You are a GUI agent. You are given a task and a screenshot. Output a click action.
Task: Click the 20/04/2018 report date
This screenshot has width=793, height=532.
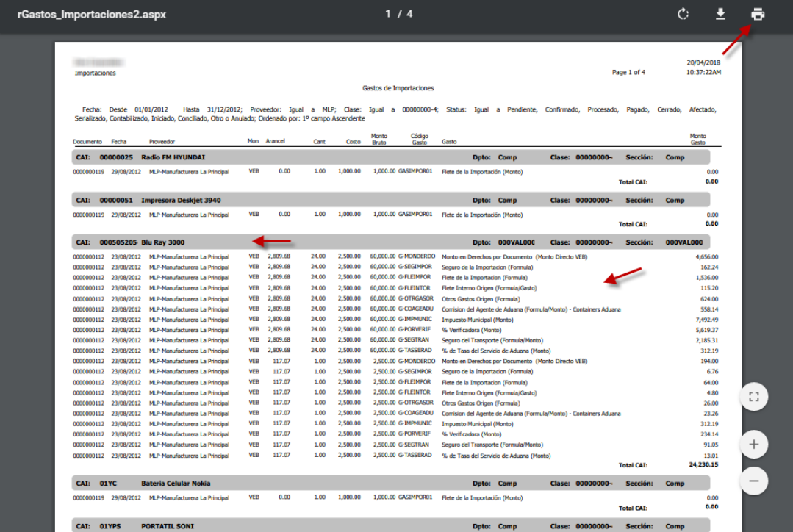coord(703,63)
